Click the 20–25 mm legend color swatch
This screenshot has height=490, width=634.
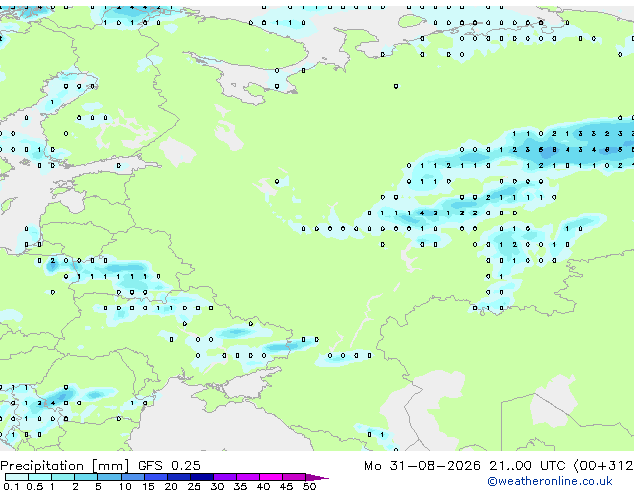click(178, 477)
